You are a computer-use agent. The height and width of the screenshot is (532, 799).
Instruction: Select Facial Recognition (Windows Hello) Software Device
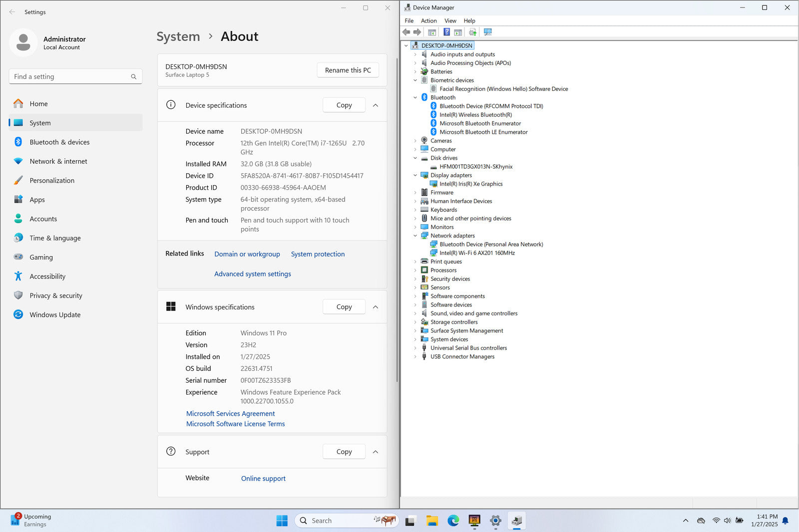(504, 89)
